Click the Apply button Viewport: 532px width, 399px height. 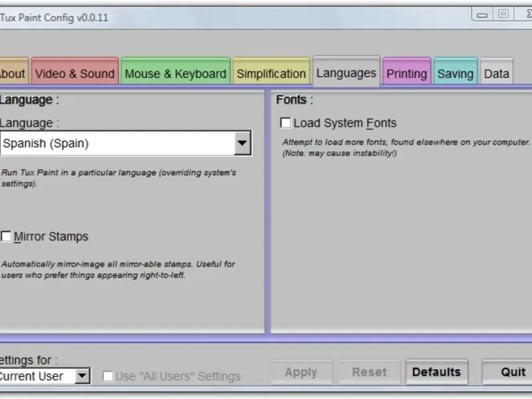[x=301, y=372]
